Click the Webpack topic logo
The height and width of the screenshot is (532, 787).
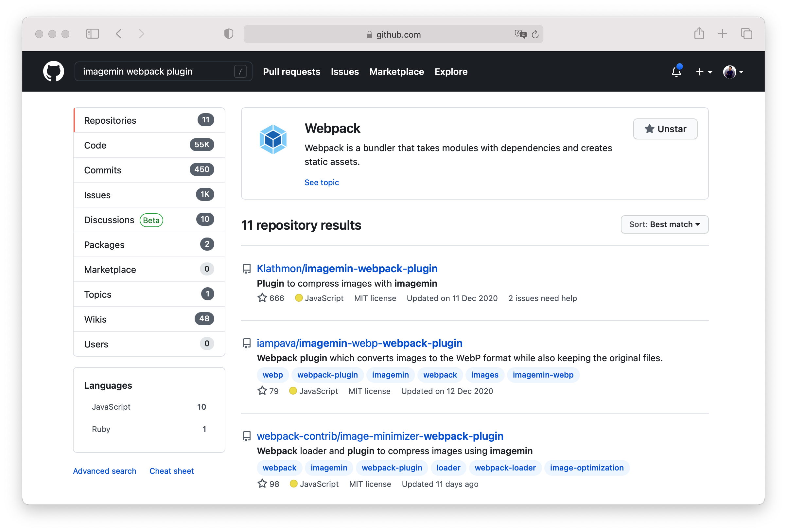point(273,139)
